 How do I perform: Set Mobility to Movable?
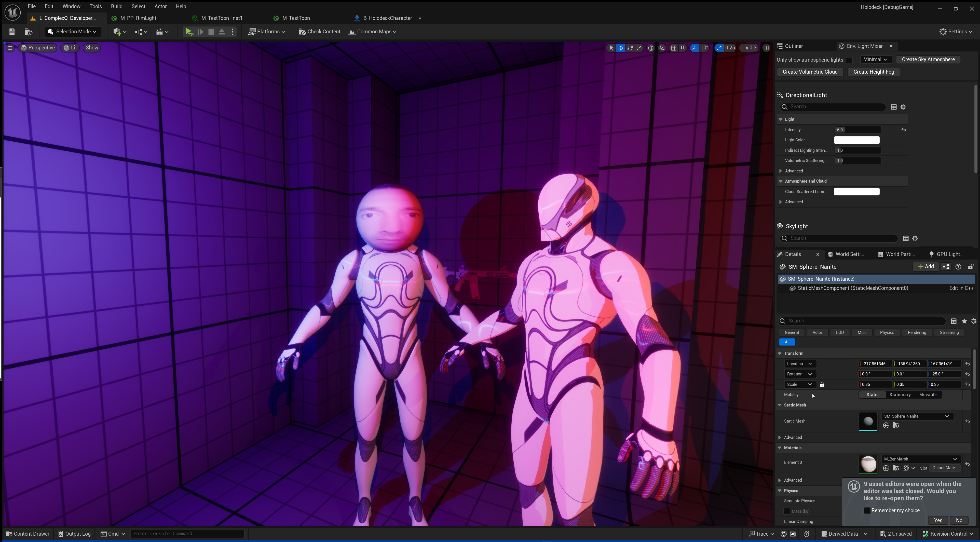(x=928, y=395)
